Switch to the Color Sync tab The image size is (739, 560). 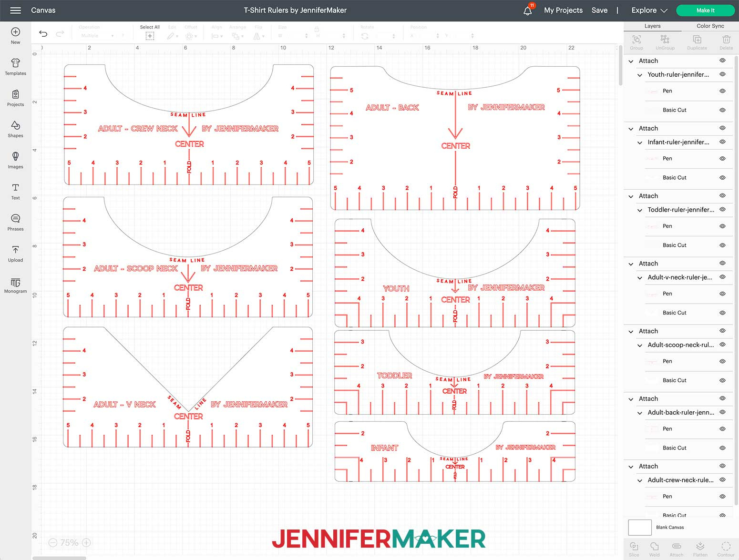710,26
